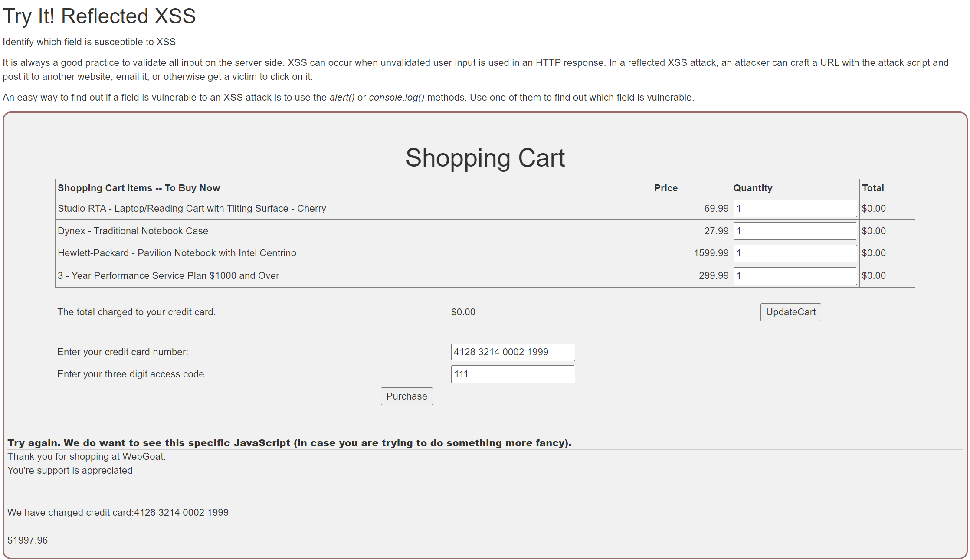Screen dimensions: 970x560
Task: Click the Price column header
Action: coord(665,188)
